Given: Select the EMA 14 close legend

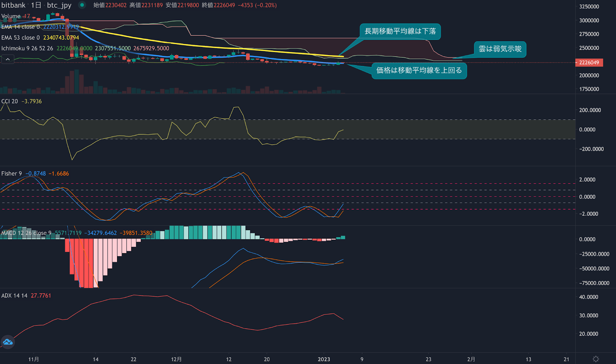Looking at the screenshot, I should tap(20, 27).
